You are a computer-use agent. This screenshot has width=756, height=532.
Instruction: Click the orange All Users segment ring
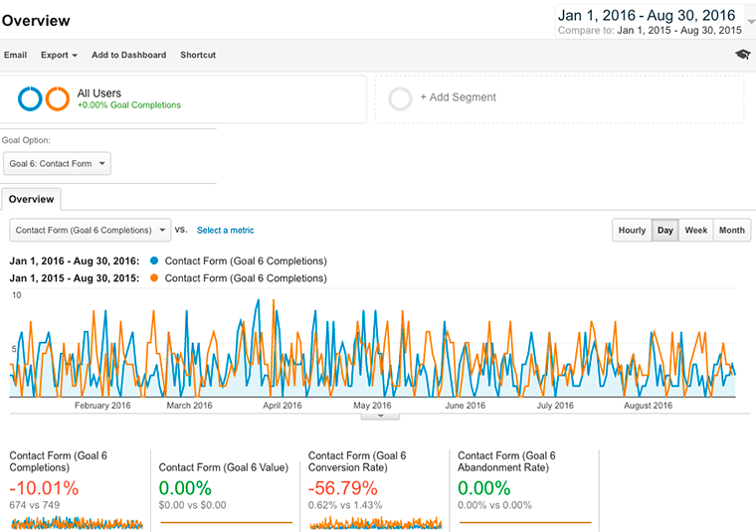(x=58, y=98)
